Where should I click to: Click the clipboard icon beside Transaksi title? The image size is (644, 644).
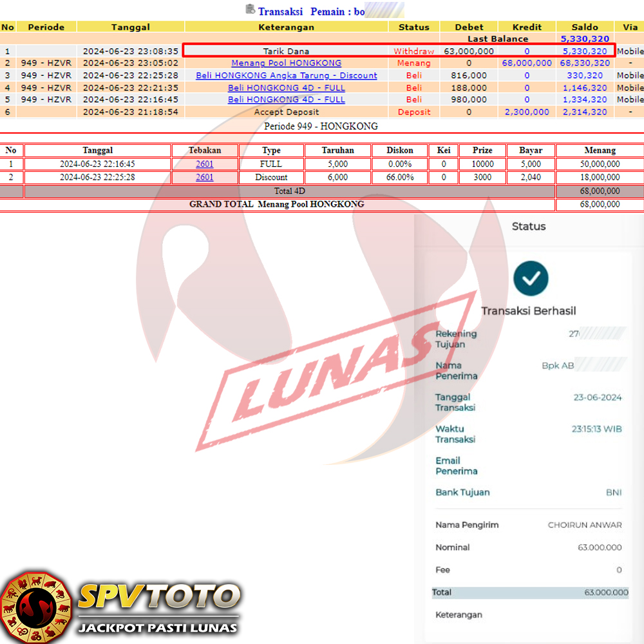point(250,9)
